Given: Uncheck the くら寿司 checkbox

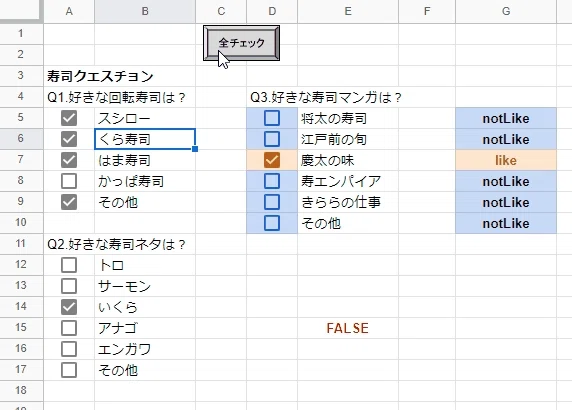Looking at the screenshot, I should tap(69, 139).
